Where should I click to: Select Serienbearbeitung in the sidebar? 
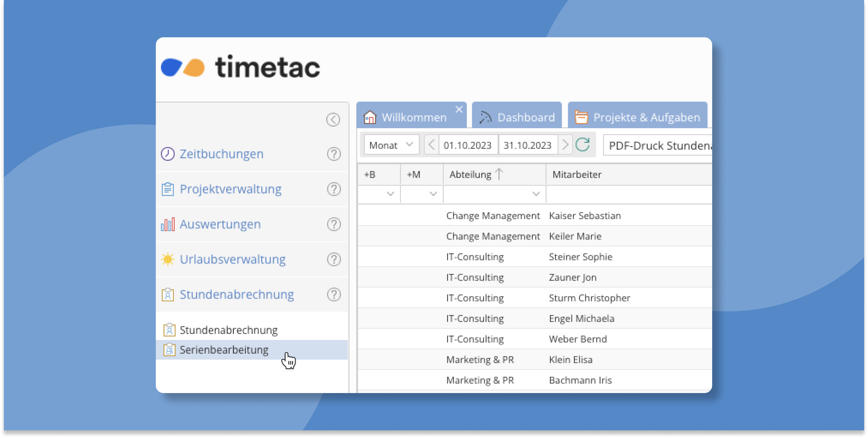click(224, 350)
